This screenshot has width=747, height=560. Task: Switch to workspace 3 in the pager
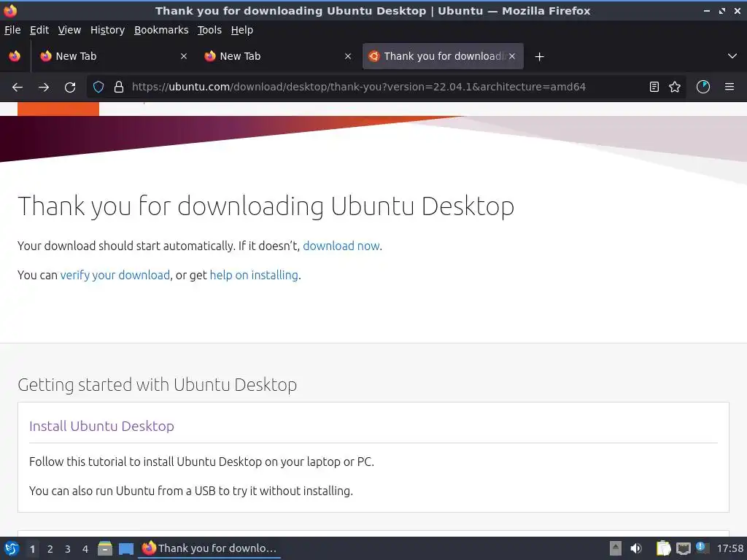click(x=68, y=549)
